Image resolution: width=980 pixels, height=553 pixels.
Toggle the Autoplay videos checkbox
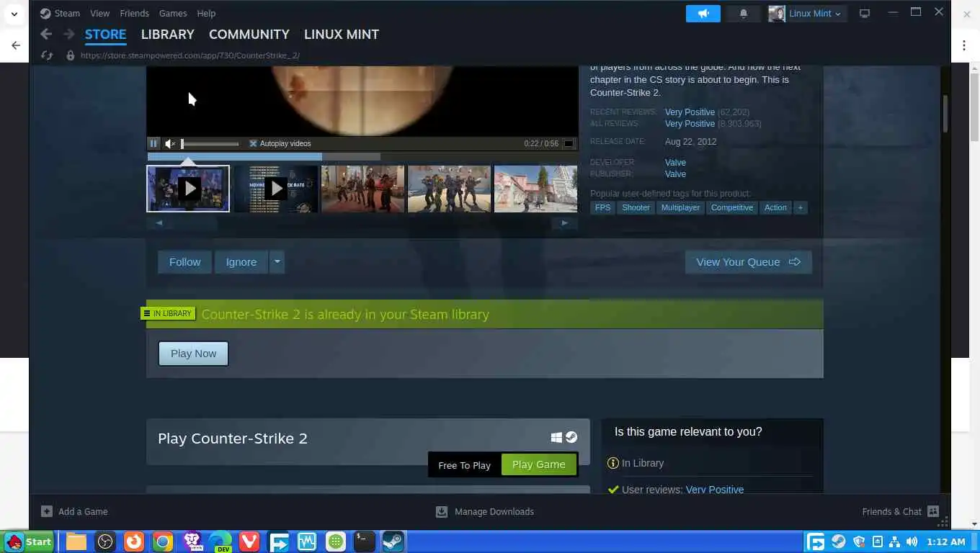[x=253, y=143]
